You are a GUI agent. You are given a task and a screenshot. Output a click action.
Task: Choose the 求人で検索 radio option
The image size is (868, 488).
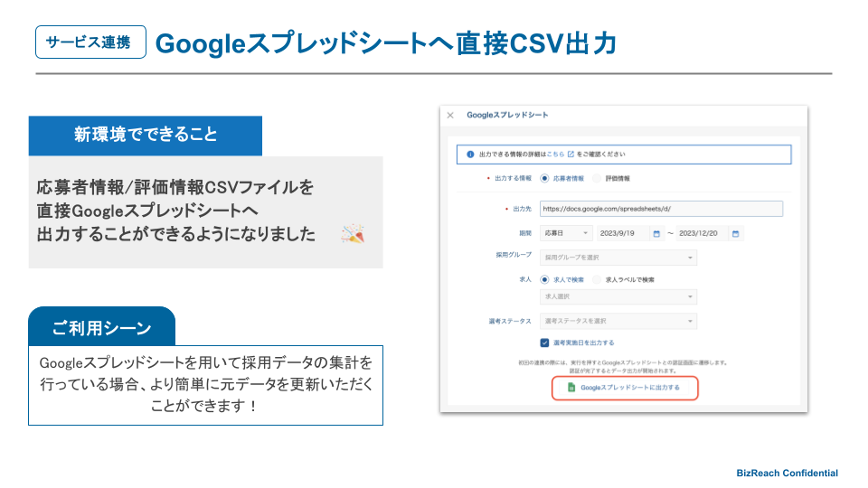(x=544, y=279)
